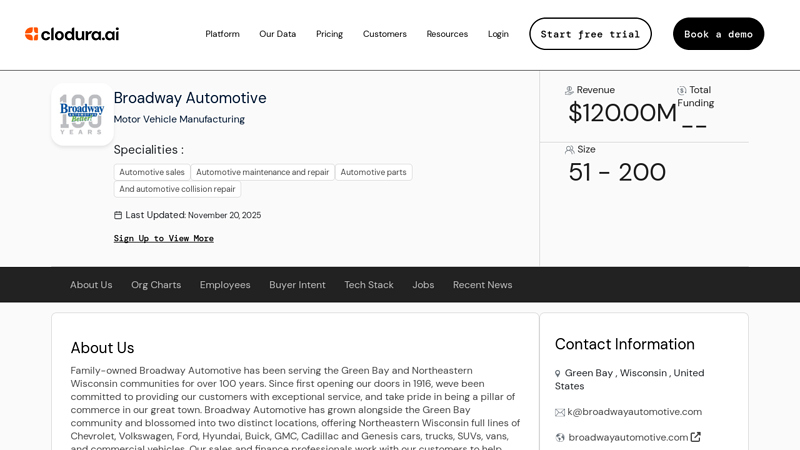Click the Start free trial button
Viewport: 800px width, 450px height.
[x=590, y=34]
